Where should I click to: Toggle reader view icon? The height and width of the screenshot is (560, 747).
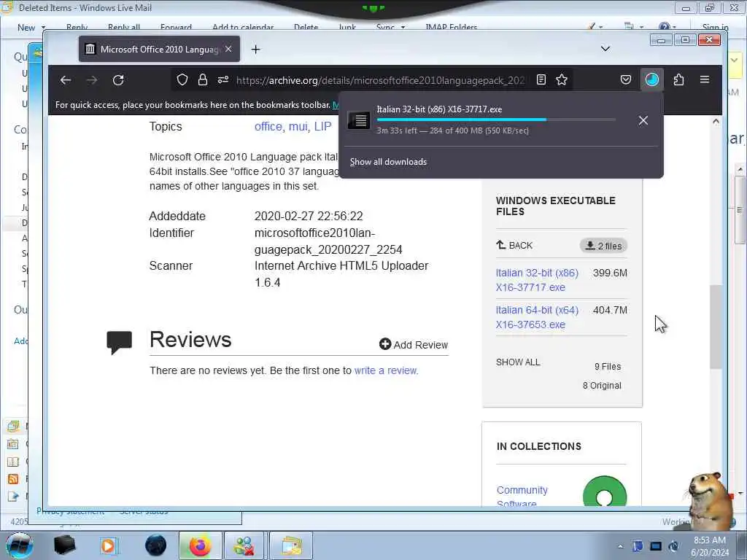coord(541,79)
